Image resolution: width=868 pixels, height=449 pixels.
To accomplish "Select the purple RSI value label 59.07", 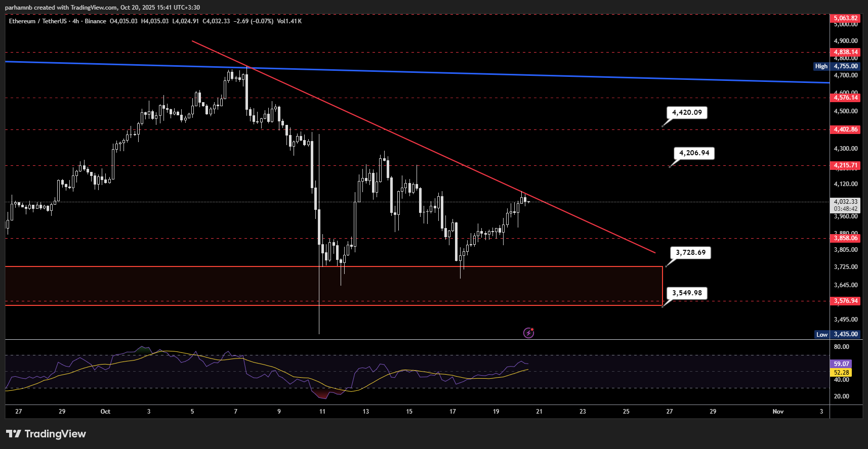I will (841, 364).
